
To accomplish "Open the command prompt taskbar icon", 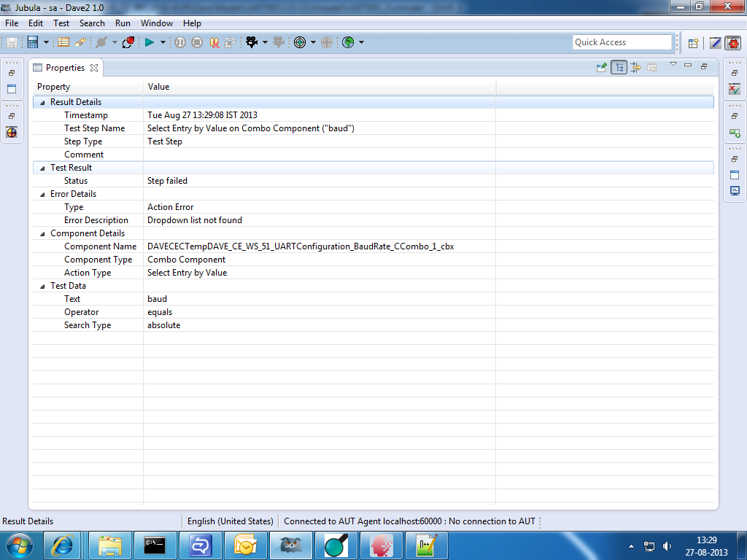I will 155,545.
